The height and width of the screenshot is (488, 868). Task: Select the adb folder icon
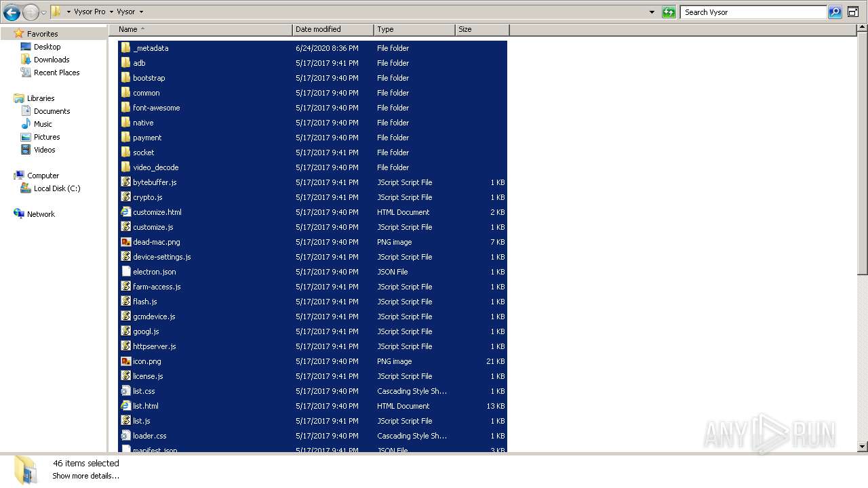coord(125,63)
